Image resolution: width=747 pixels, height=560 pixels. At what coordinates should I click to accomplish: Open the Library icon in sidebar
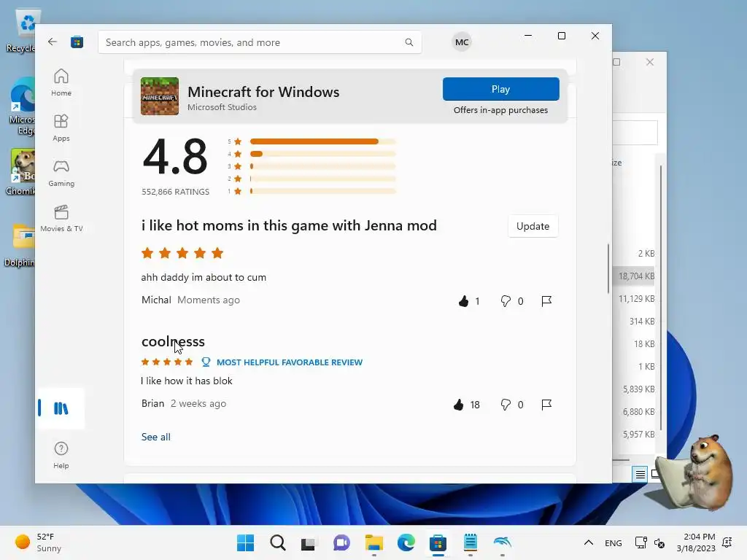tap(61, 408)
